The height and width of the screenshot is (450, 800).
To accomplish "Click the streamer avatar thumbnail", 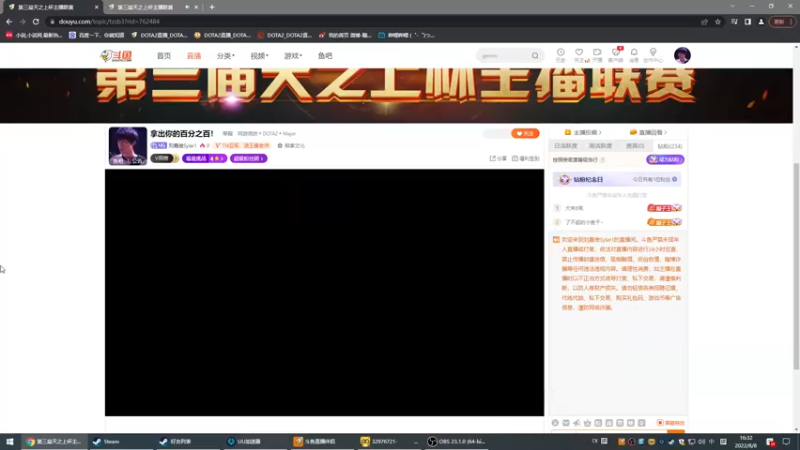I will [x=128, y=146].
